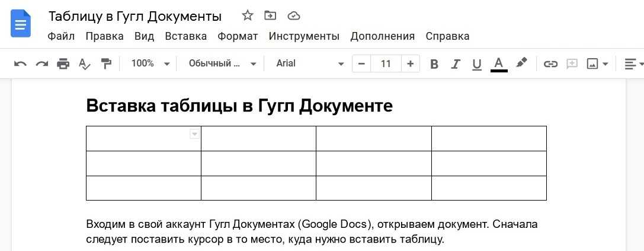Print the document using printer icon
The width and height of the screenshot is (644, 251).
63,63
